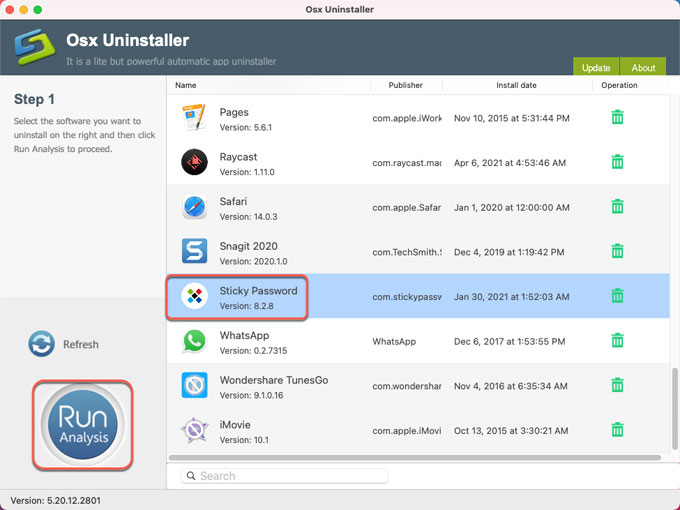This screenshot has height=510, width=680.
Task: Click the trash icon for Wondershare TunesGo
Action: (617, 385)
